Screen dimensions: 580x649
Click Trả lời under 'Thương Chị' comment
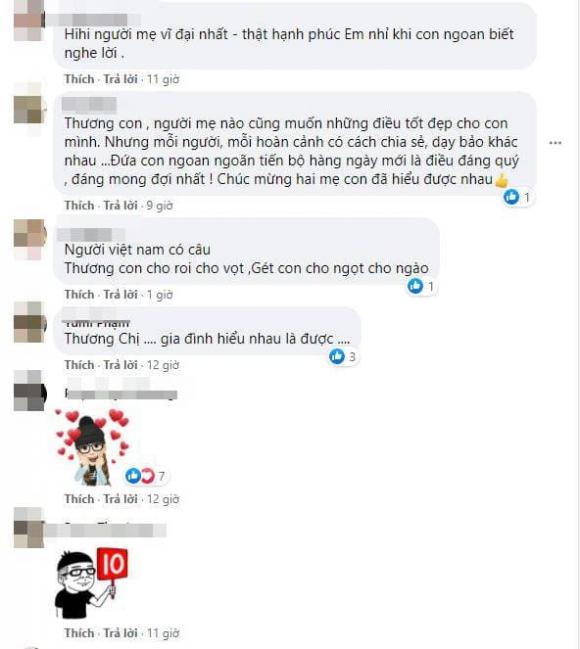(x=120, y=365)
